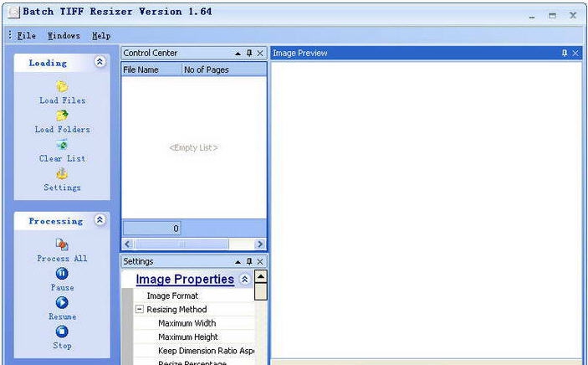Collapse the Resizing Method tree node
This screenshot has height=365, width=588.
click(140, 310)
